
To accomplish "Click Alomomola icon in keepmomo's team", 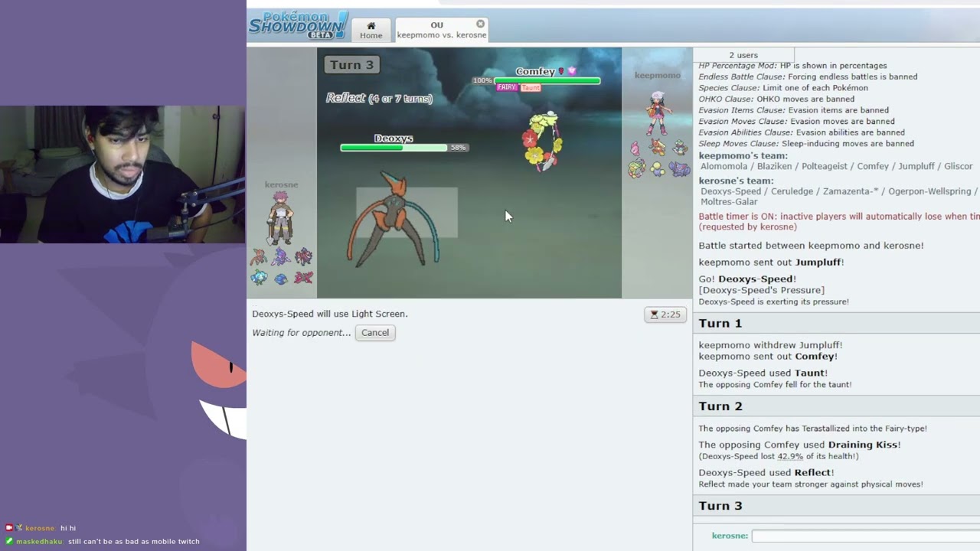I will click(635, 148).
